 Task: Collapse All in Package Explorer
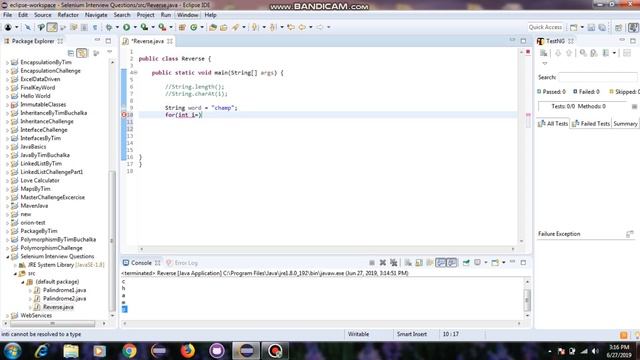[x=71, y=53]
